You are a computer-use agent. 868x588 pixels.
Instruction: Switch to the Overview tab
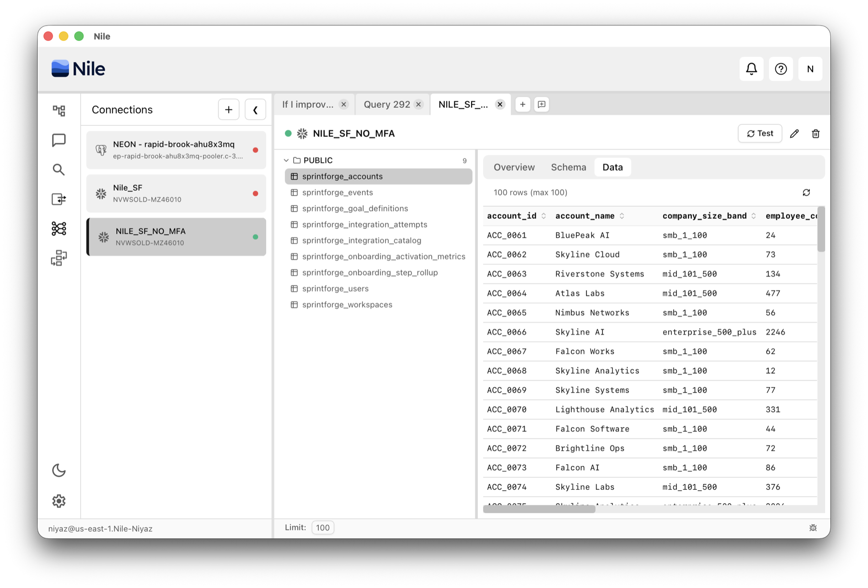(514, 167)
